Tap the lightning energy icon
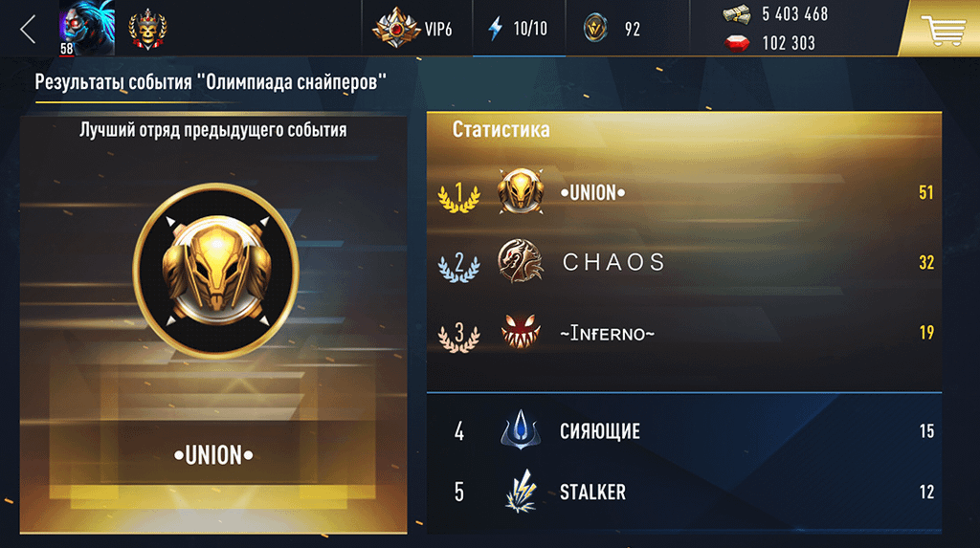 [495, 28]
